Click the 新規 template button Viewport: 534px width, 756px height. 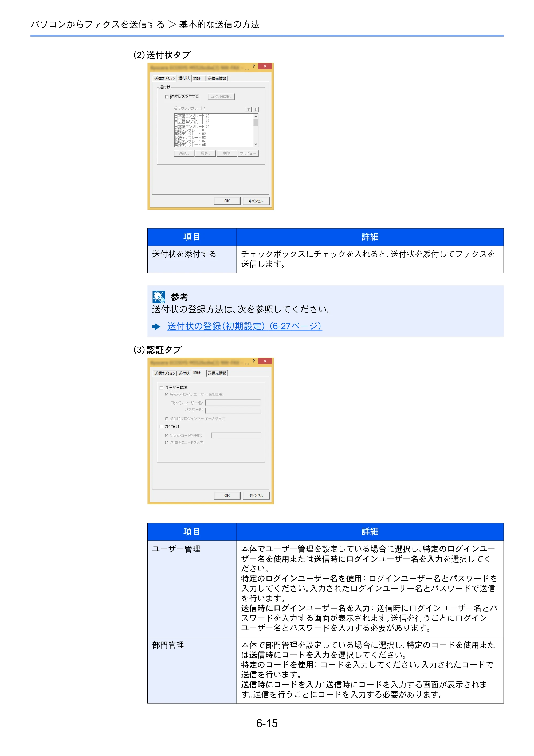(x=184, y=154)
